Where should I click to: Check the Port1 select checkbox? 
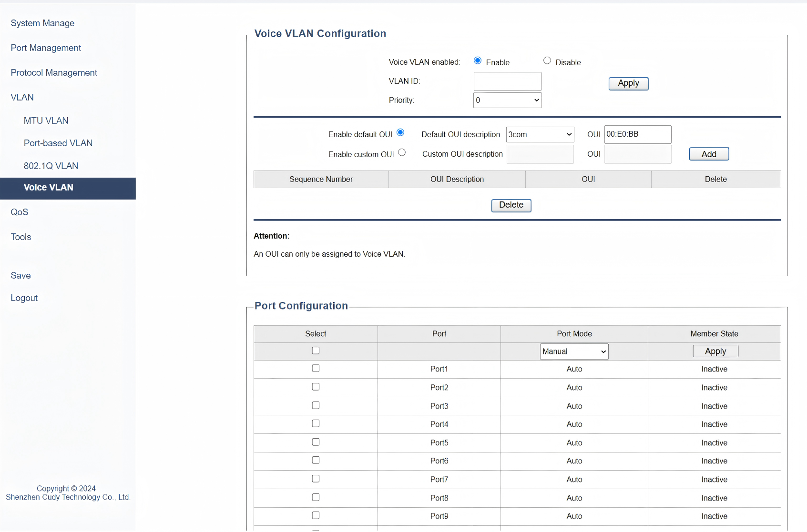[x=316, y=368]
